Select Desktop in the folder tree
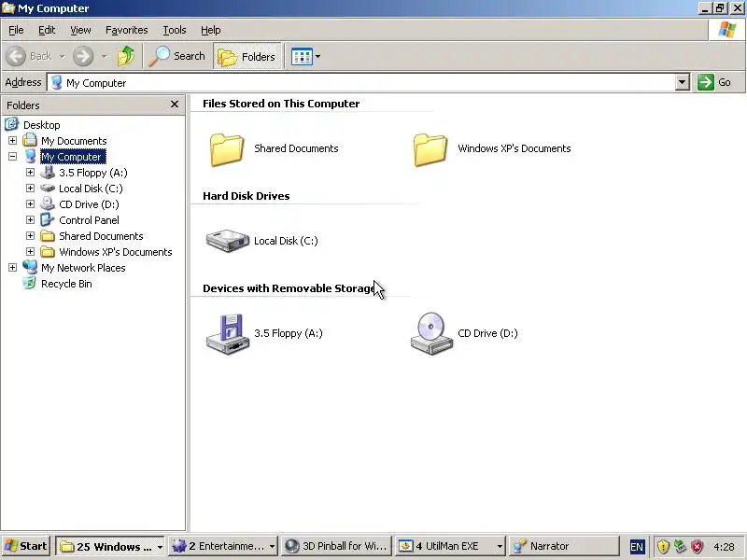Viewport: 747px width, 560px height. (x=42, y=125)
